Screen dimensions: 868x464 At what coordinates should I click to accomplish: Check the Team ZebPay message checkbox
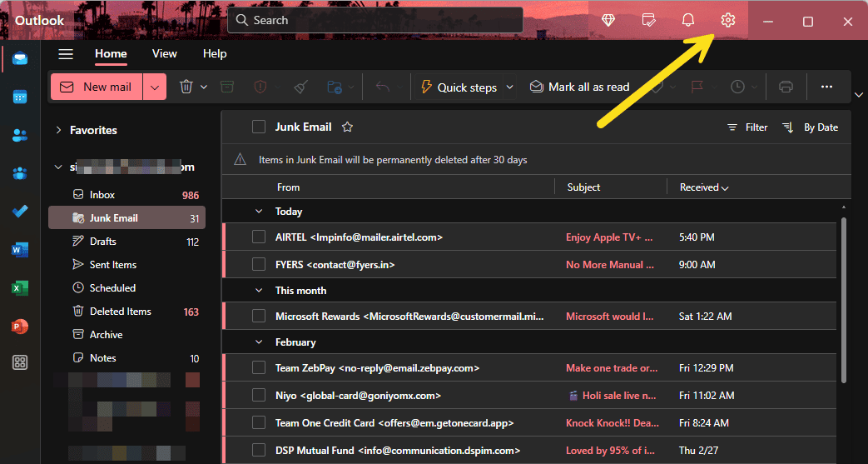tap(259, 368)
